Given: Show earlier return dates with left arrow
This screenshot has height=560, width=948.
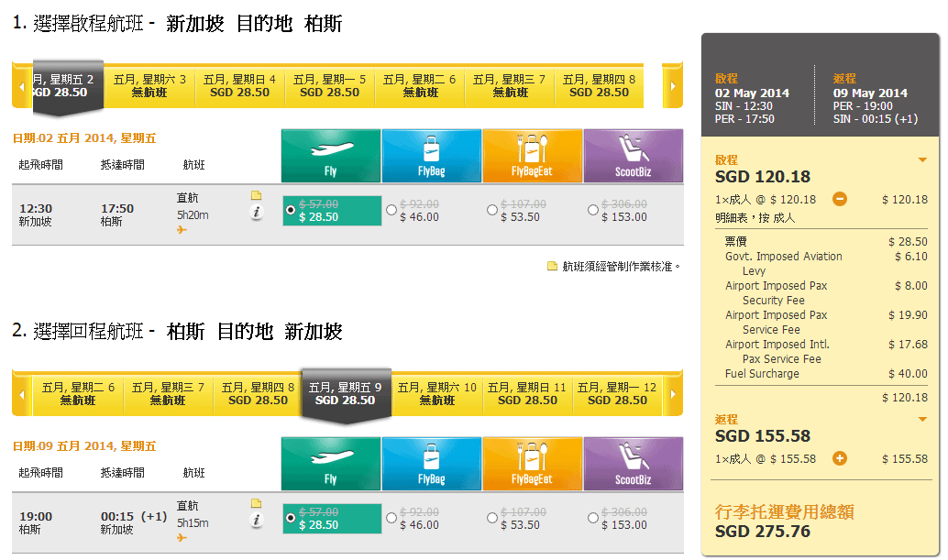Looking at the screenshot, I should click(x=21, y=395).
